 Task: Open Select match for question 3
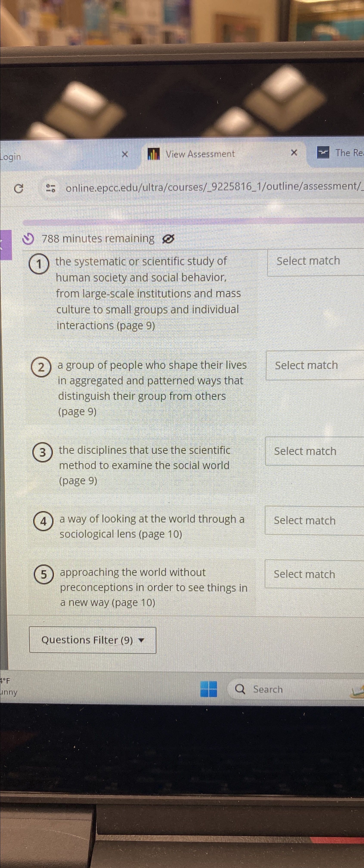(x=305, y=451)
